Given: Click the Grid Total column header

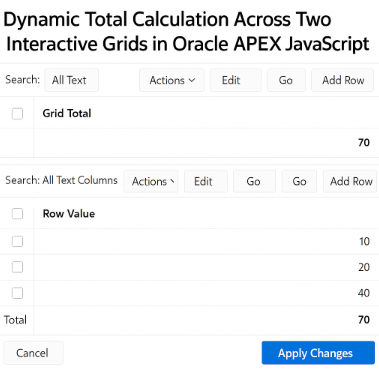Looking at the screenshot, I should tap(67, 113).
